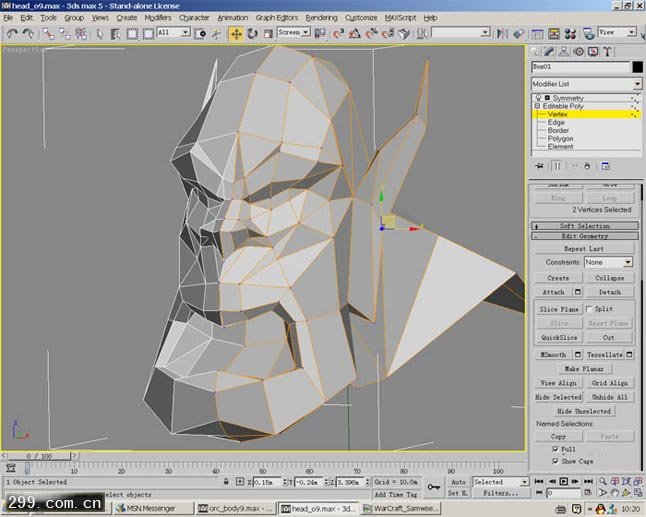Open the Graph Editors menu
Viewport: 646px width, 517px height.
(276, 18)
